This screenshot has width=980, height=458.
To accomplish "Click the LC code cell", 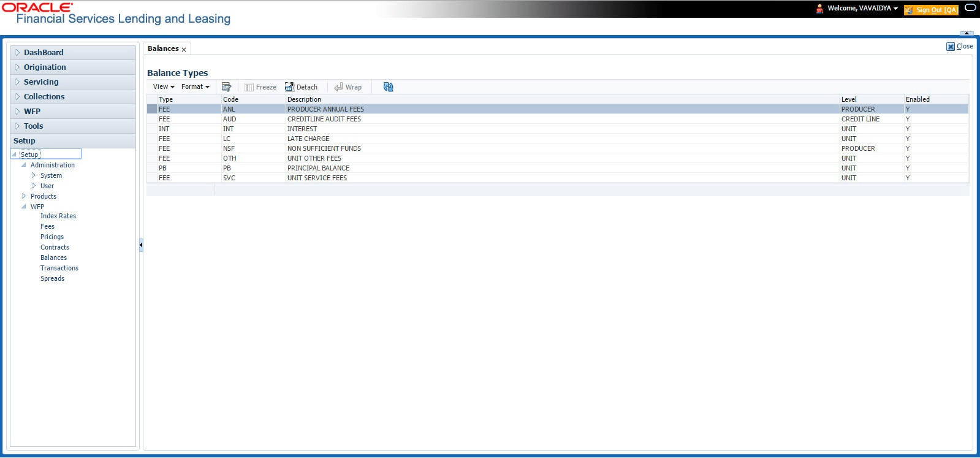I will pyautogui.click(x=253, y=139).
